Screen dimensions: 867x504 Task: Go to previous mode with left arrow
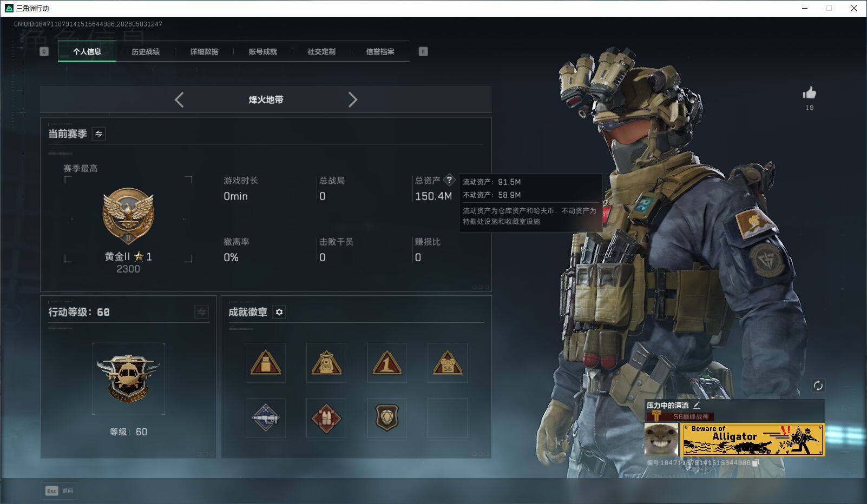(180, 100)
